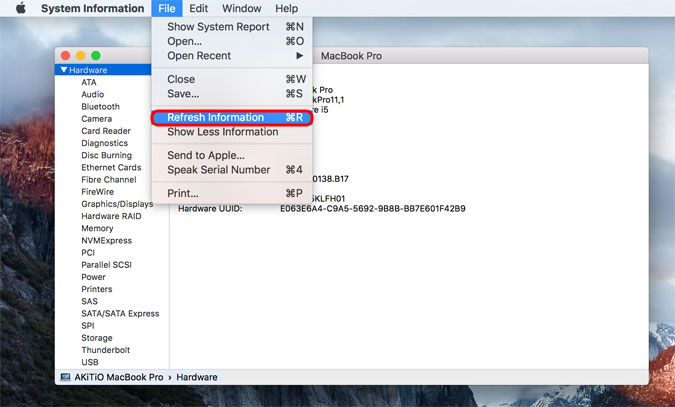Click the Hardware UUID value text
This screenshot has height=407, width=675.
372,209
